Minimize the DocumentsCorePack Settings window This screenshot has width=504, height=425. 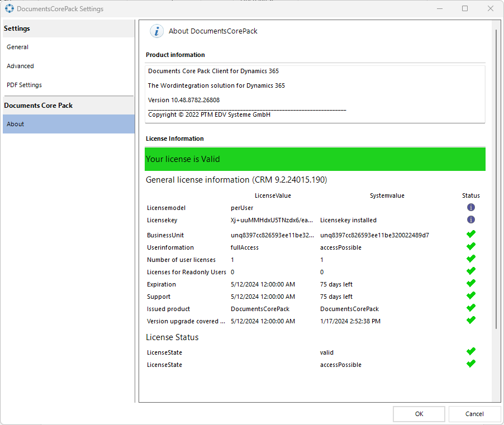coord(440,9)
